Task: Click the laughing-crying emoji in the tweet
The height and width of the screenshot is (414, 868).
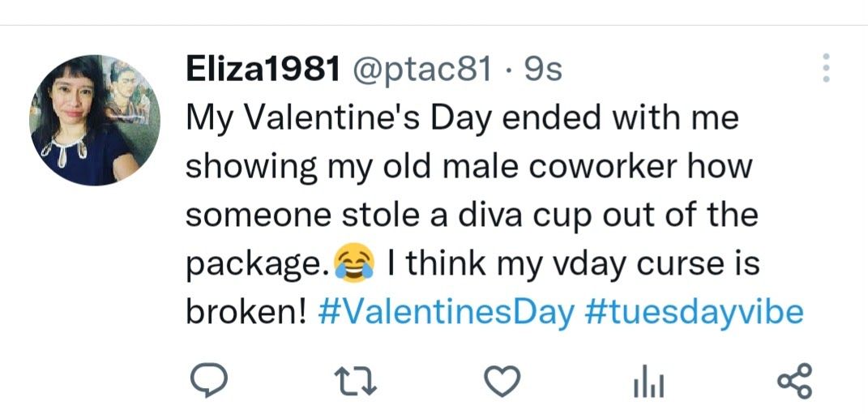Action: point(356,265)
